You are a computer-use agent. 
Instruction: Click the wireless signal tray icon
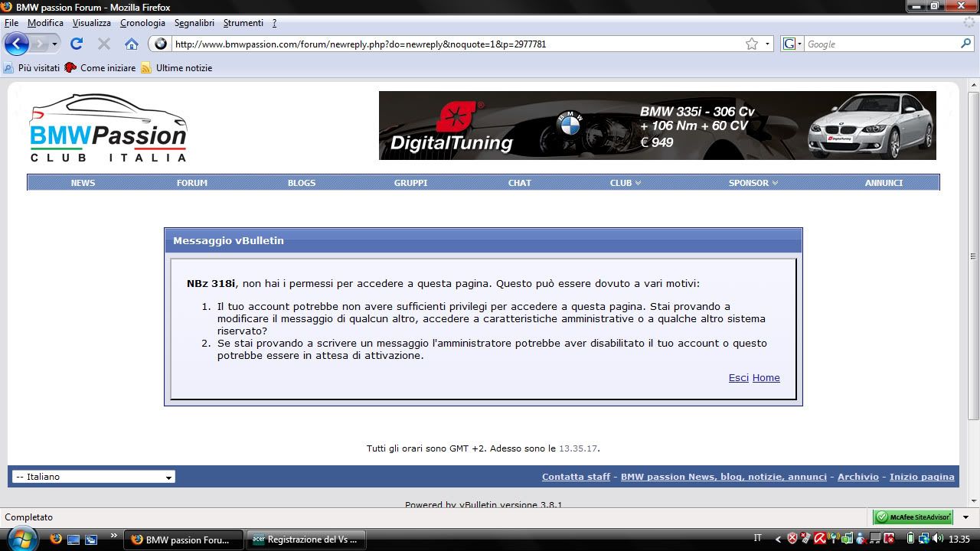834,539
